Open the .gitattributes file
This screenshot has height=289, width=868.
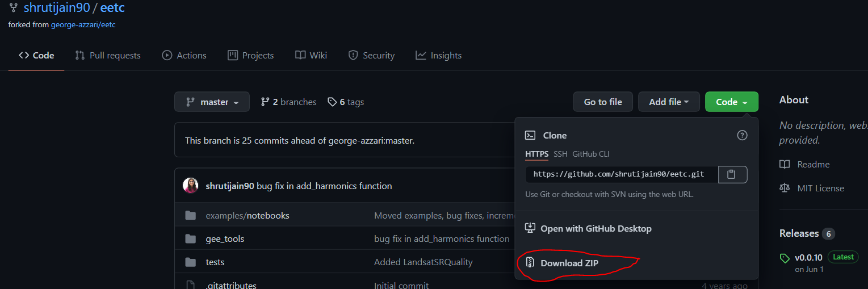(231, 285)
